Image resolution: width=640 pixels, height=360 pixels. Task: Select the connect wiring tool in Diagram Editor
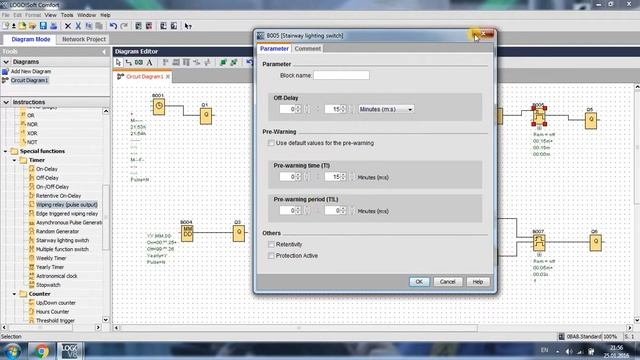tap(129, 62)
